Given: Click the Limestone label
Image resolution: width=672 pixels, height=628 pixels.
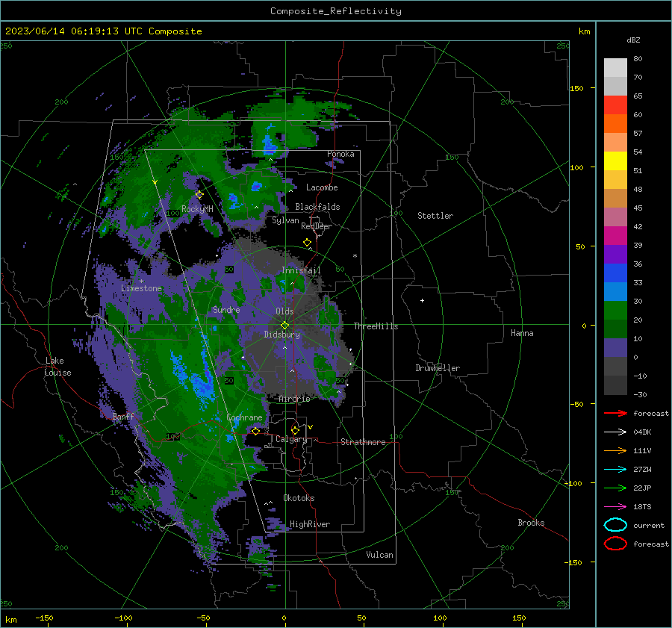Looking at the screenshot, I should point(141,288).
